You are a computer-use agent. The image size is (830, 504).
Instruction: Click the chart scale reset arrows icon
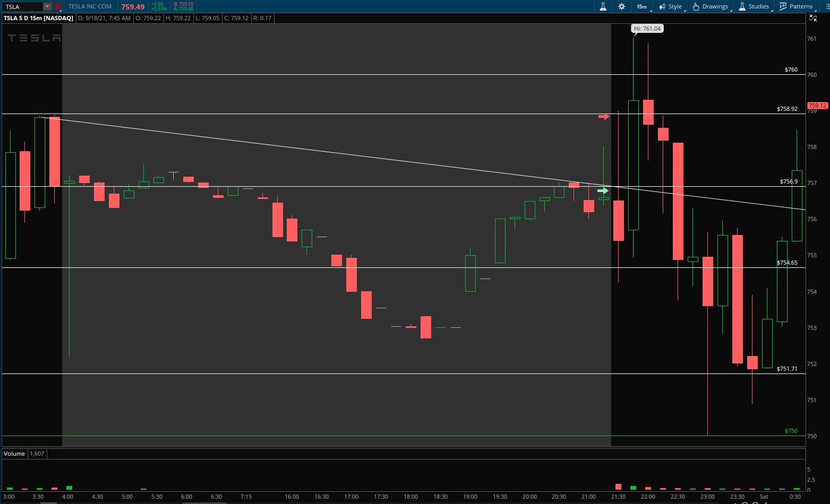812,18
